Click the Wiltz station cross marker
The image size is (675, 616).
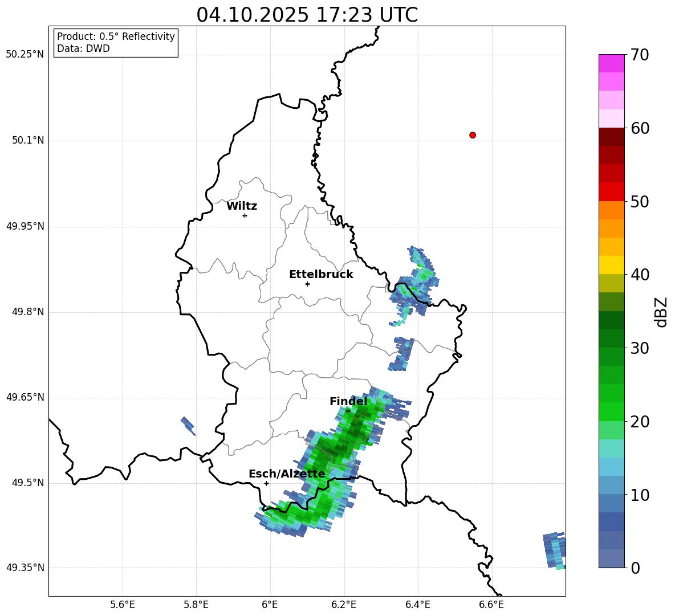coord(245,215)
